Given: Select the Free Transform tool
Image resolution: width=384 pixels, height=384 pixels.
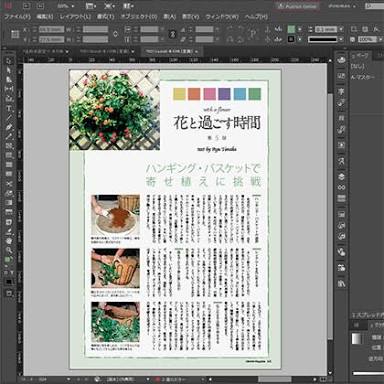Looking at the screenshot, I should click(x=9, y=193).
